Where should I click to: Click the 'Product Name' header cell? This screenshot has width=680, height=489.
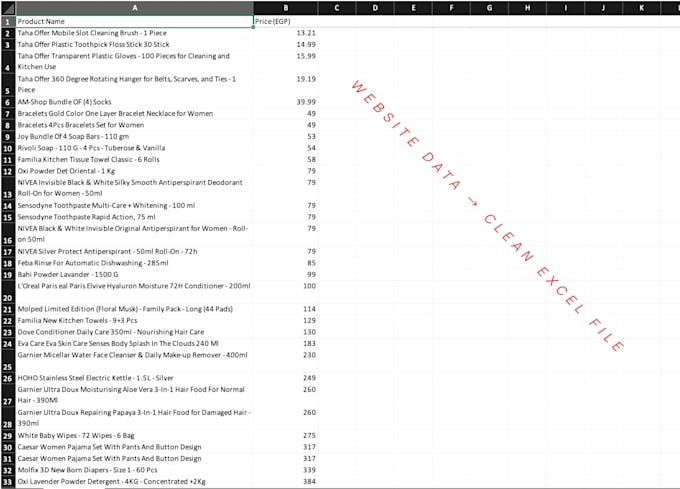coord(134,21)
